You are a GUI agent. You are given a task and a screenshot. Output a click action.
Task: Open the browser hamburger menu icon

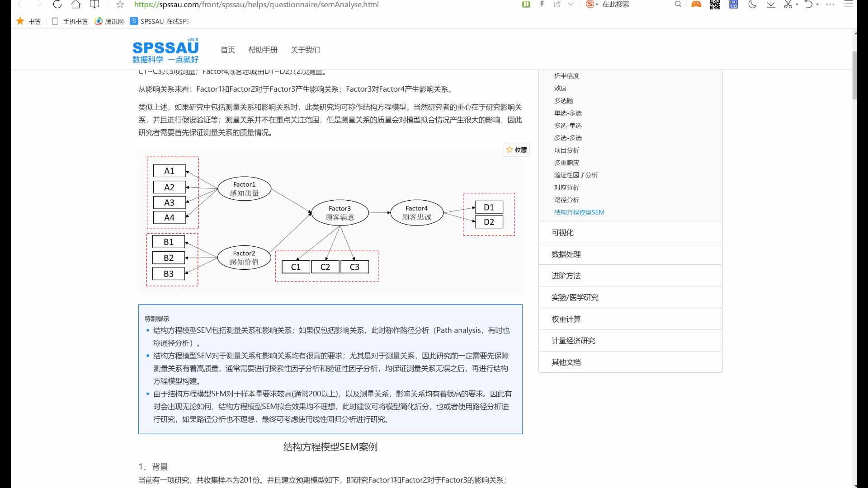849,5
